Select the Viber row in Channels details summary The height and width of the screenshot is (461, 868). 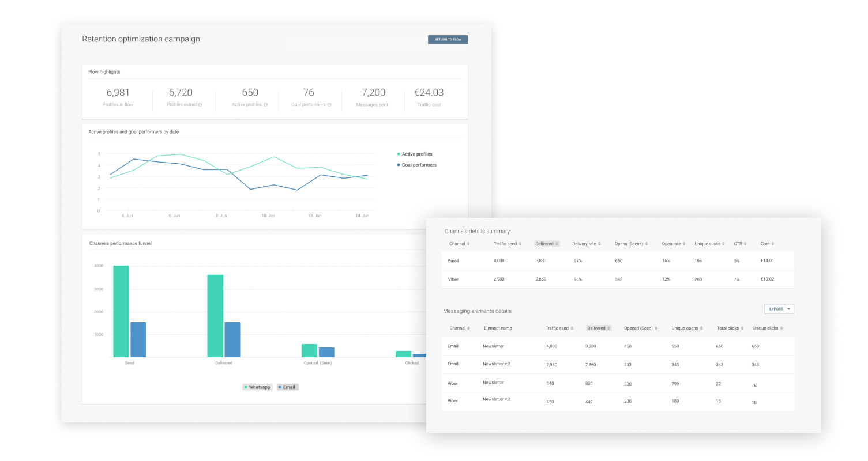click(617, 279)
